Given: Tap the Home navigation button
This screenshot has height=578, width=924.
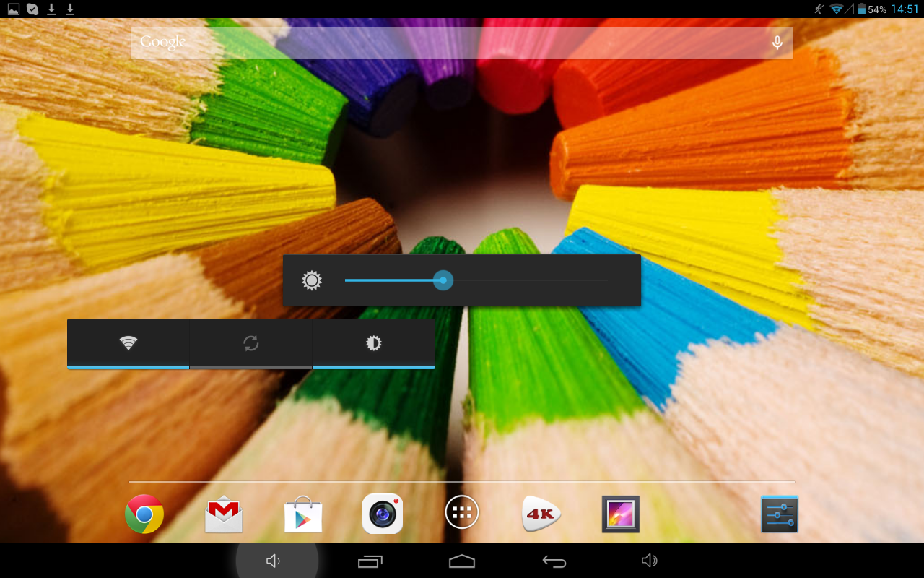Looking at the screenshot, I should (x=462, y=561).
